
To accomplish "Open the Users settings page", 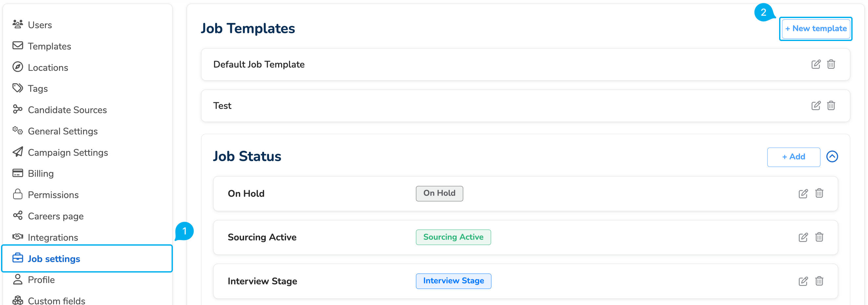I will 40,25.
